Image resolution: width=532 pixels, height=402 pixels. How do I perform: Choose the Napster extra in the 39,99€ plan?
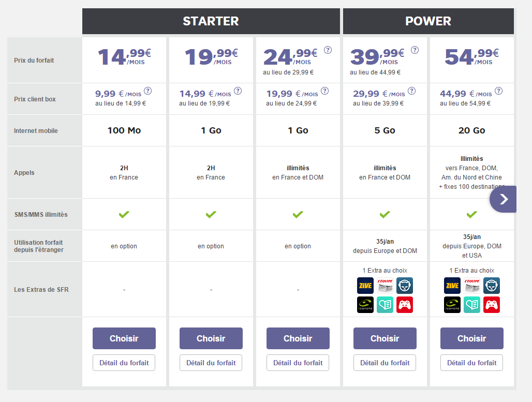click(405, 286)
